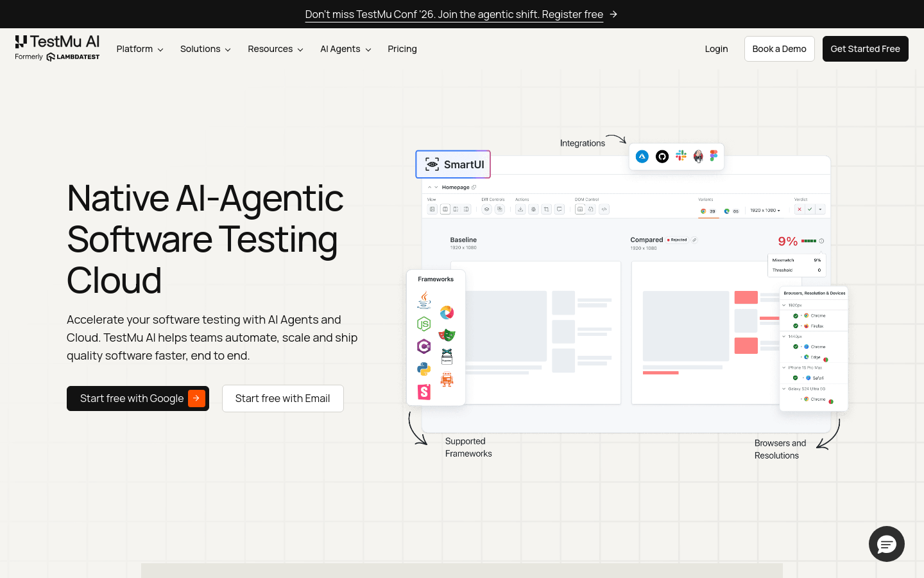924x578 pixels.
Task: Click the Puppeteer framework icon
Action: (x=447, y=356)
